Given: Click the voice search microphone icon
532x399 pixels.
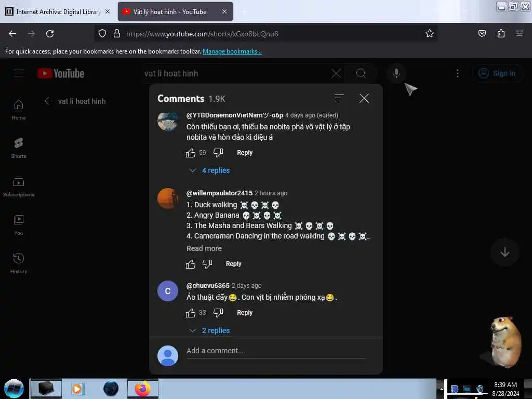Looking at the screenshot, I should pyautogui.click(x=396, y=73).
